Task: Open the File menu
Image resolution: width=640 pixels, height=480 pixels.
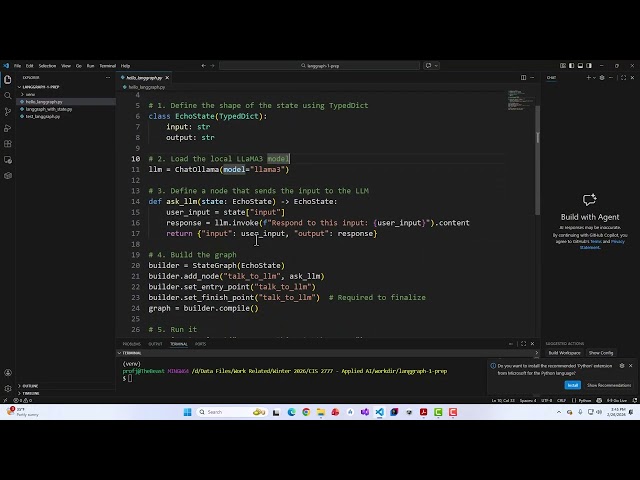Action: (18, 66)
